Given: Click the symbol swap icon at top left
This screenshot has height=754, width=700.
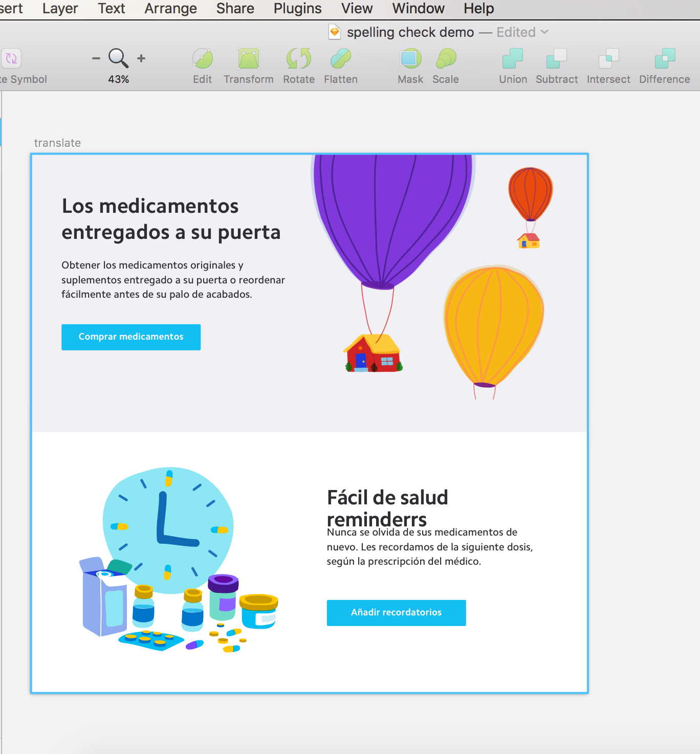Looking at the screenshot, I should pos(11,58).
